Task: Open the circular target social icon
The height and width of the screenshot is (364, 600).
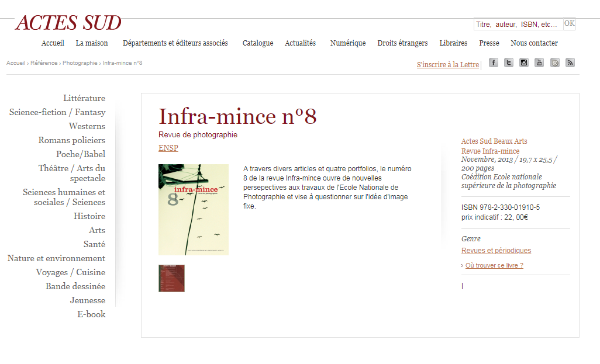Action: [x=555, y=63]
